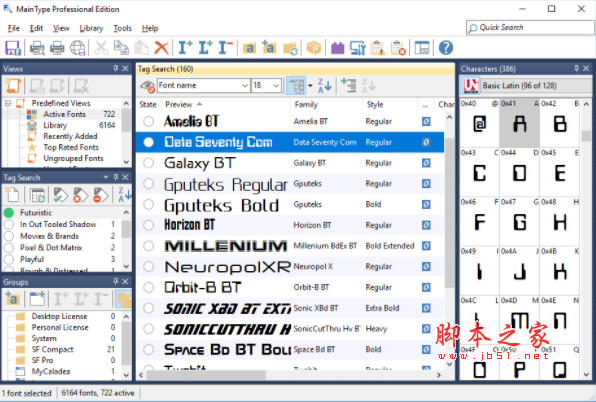Select character A cell 0x41
Viewport: 596px width, 402px height.
pos(519,123)
